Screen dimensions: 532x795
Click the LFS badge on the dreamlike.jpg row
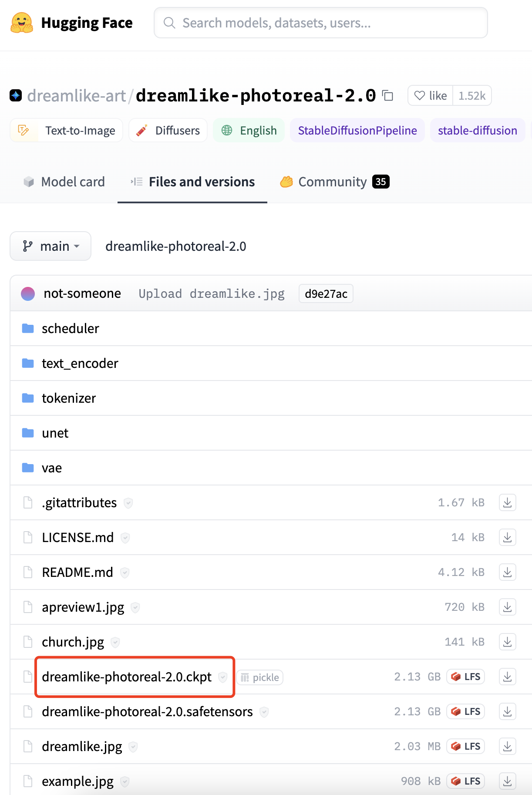point(465,746)
